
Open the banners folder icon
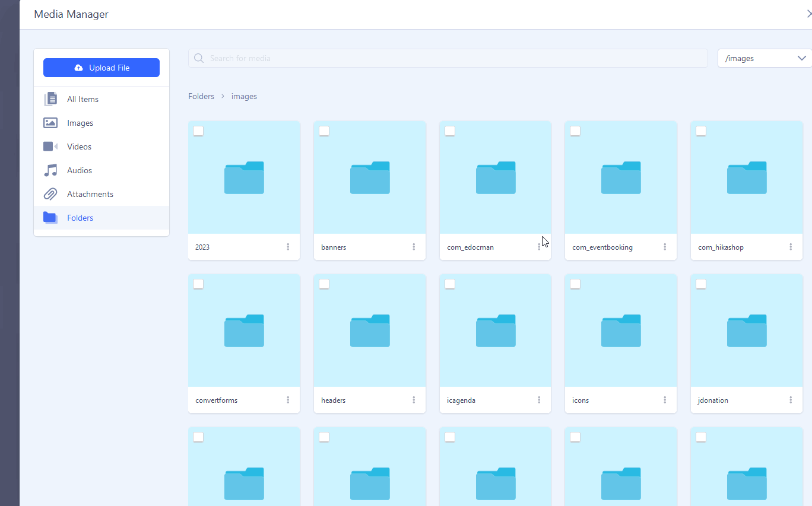pos(370,177)
